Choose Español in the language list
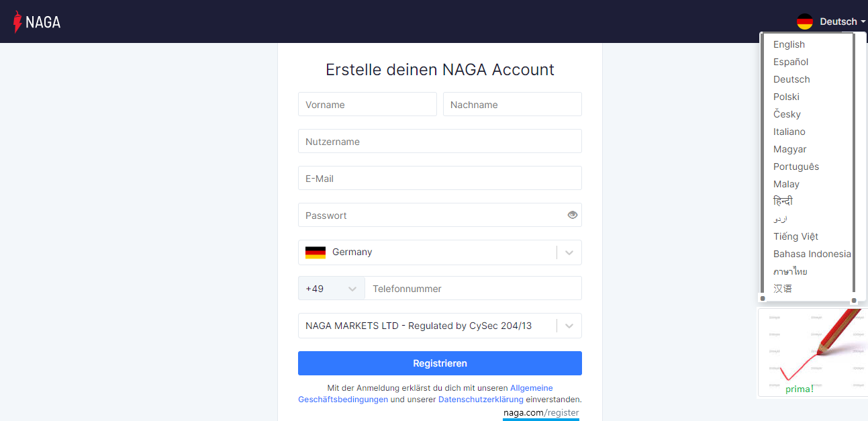Screen dimensions: 868x421 [x=791, y=62]
